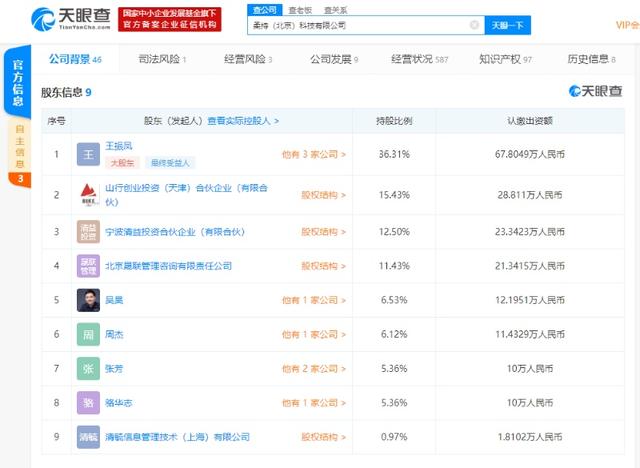640x468 pixels.
Task: Click 0.97% shareholding value
Action: 394,437
